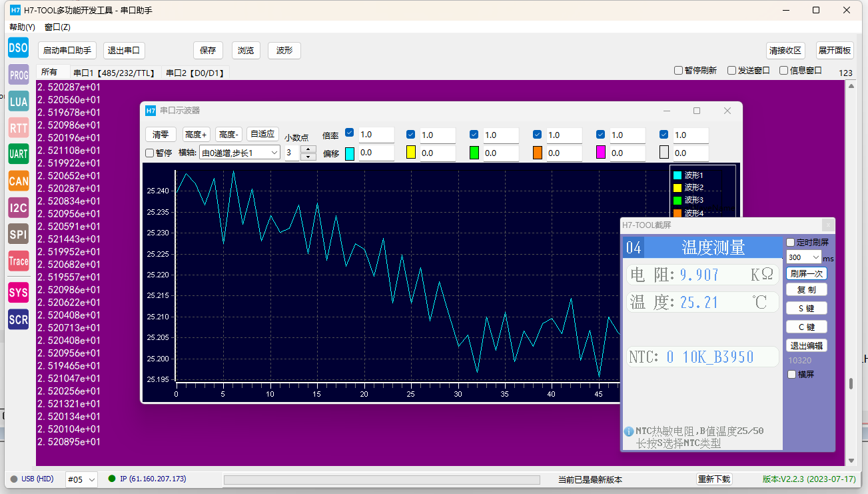
Task: Decrease the 小数点 decimal places value
Action: tap(308, 157)
